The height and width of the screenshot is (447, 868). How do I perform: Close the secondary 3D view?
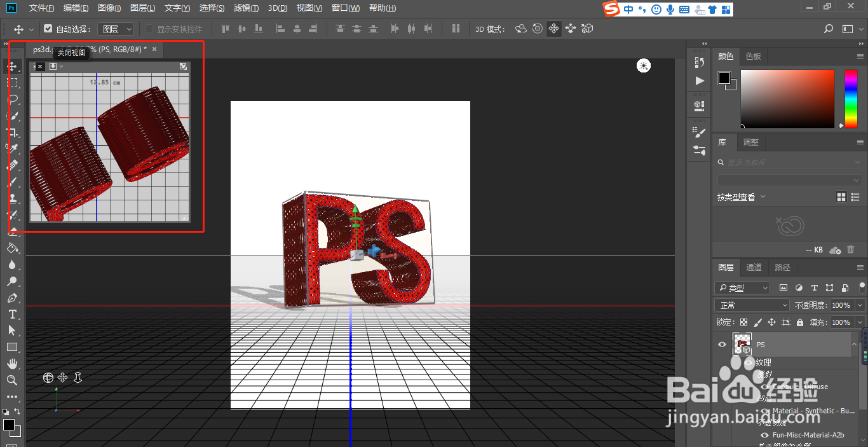[40, 66]
